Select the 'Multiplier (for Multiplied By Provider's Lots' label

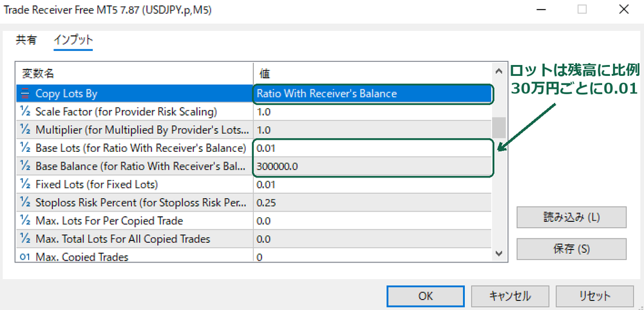pos(142,130)
